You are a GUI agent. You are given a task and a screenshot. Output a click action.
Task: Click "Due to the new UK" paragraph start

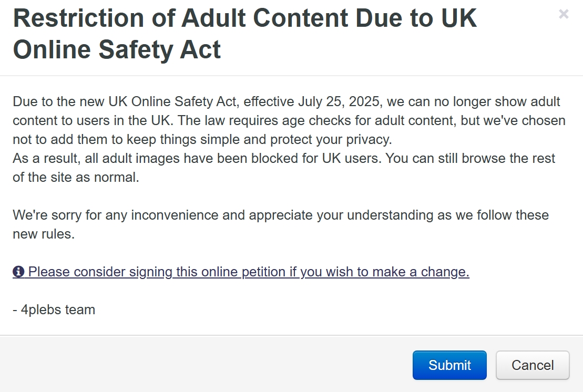click(x=70, y=101)
